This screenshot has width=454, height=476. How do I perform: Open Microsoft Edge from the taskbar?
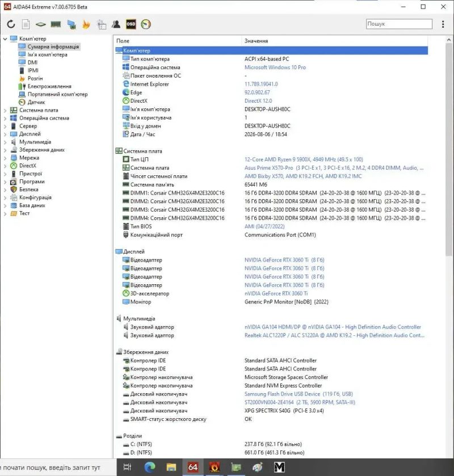(x=149, y=467)
